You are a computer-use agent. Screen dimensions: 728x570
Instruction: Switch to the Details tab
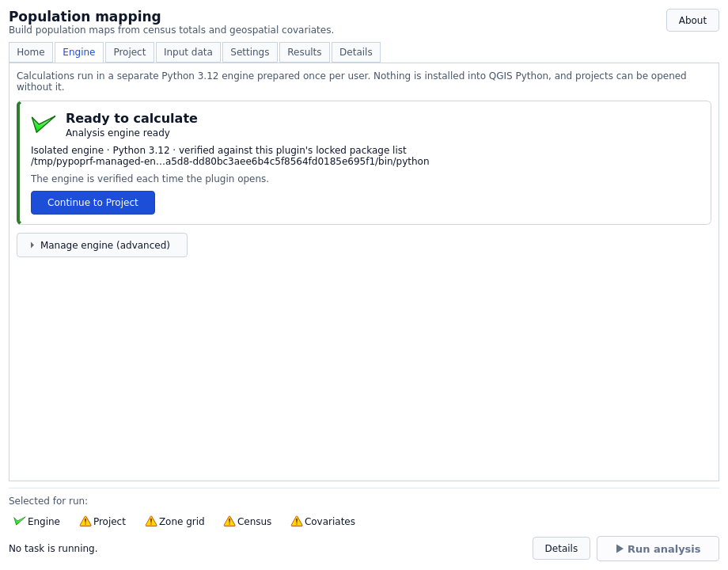(x=355, y=52)
